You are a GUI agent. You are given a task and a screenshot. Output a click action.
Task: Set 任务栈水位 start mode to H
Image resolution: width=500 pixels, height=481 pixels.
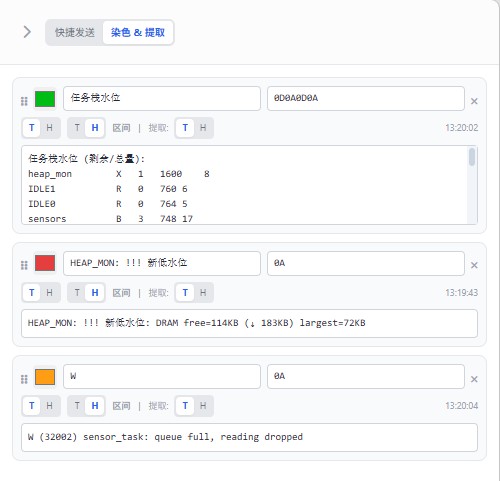click(49, 128)
